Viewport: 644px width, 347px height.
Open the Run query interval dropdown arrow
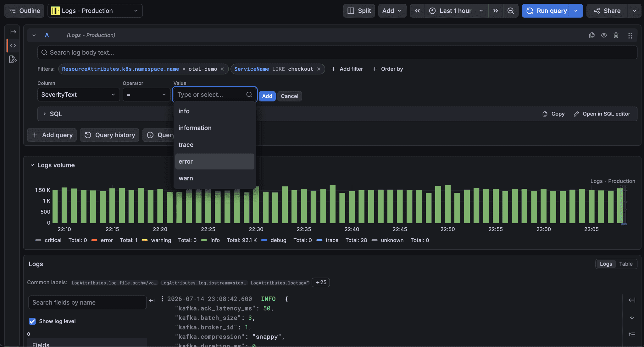coord(576,11)
